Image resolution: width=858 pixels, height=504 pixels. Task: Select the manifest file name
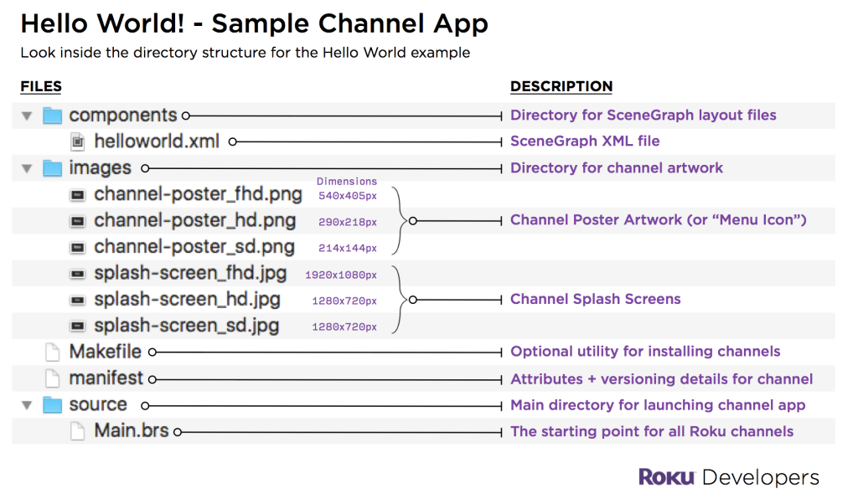(106, 378)
